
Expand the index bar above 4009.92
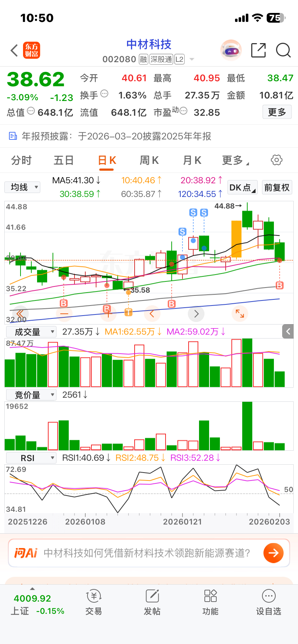pos(32,589)
